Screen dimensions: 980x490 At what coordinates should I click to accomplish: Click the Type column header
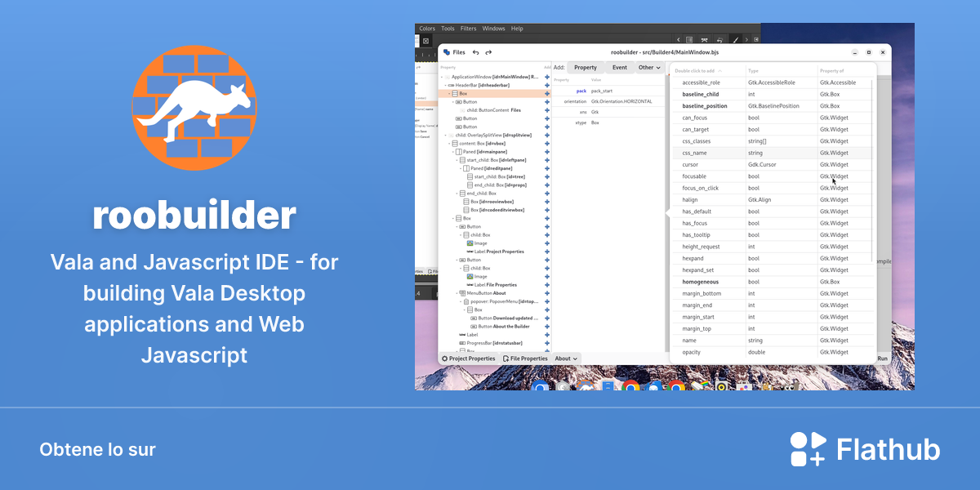(754, 71)
